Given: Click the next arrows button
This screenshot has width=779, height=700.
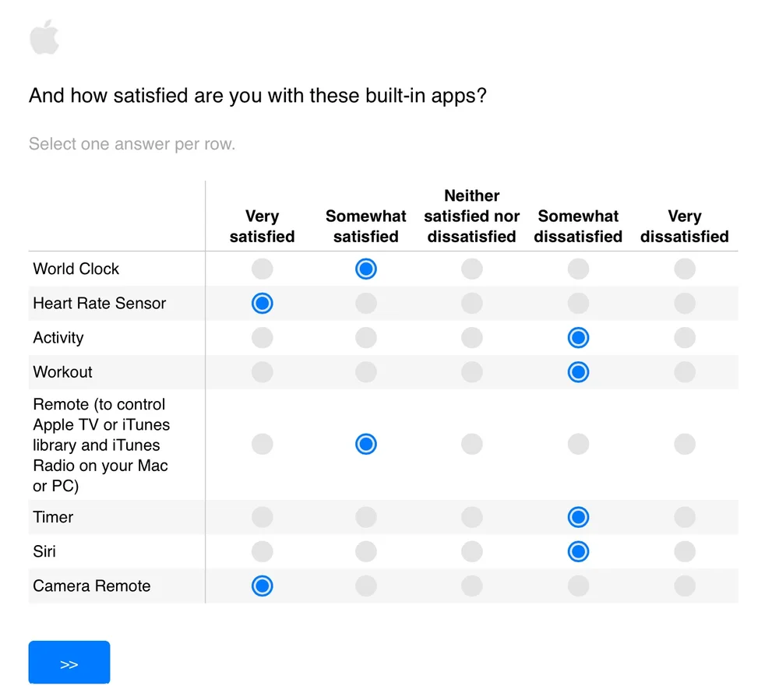Looking at the screenshot, I should pyautogui.click(x=69, y=663).
